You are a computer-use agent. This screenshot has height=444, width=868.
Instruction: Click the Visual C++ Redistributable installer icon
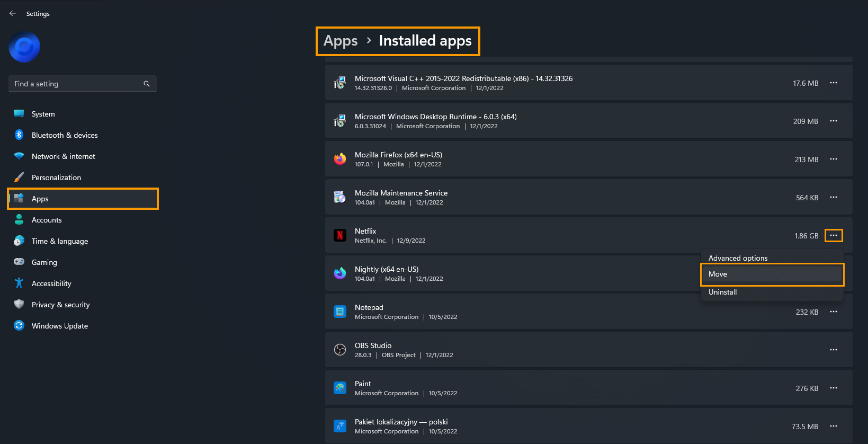point(340,83)
